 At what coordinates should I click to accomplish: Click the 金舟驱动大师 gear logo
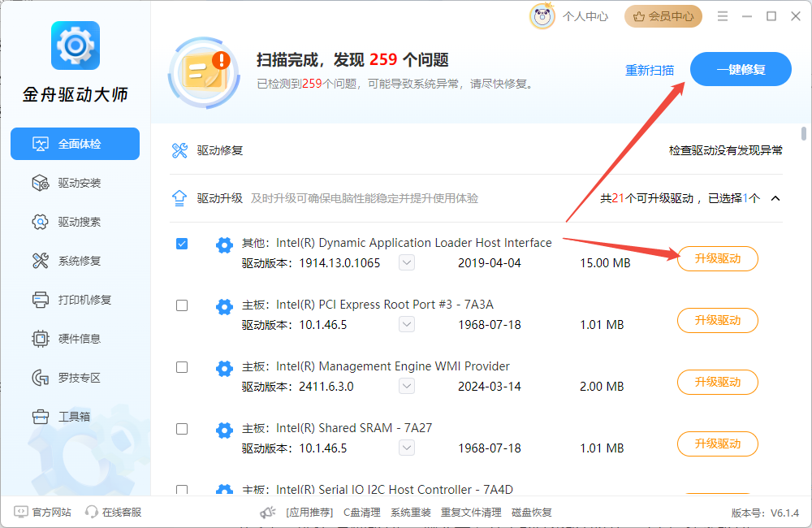[75, 45]
